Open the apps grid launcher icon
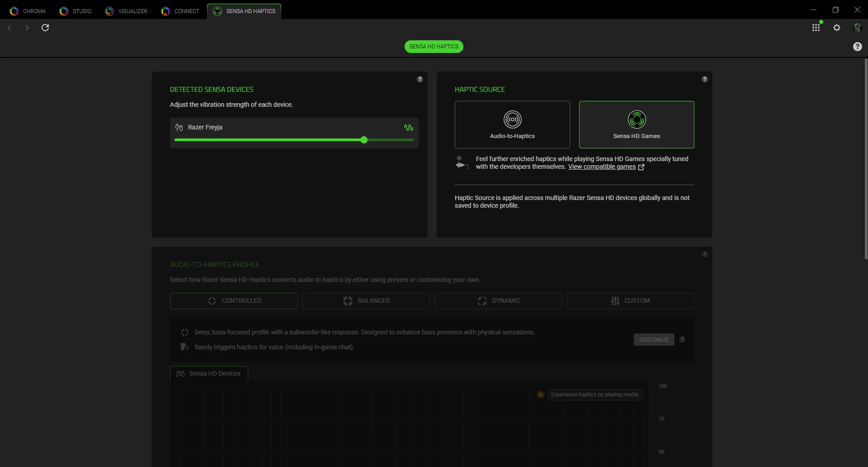 816,28
